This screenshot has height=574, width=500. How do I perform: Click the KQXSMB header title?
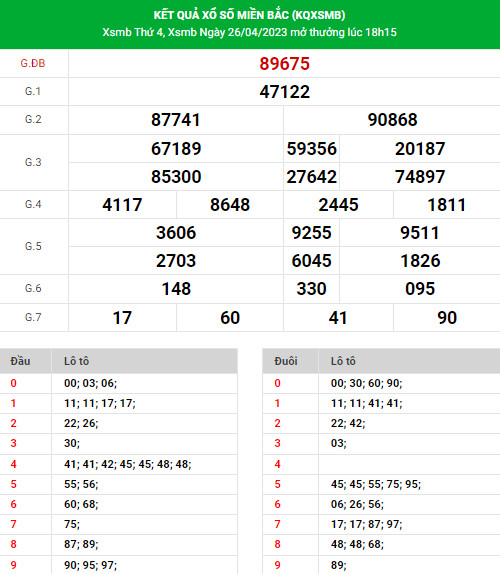(x=249, y=15)
